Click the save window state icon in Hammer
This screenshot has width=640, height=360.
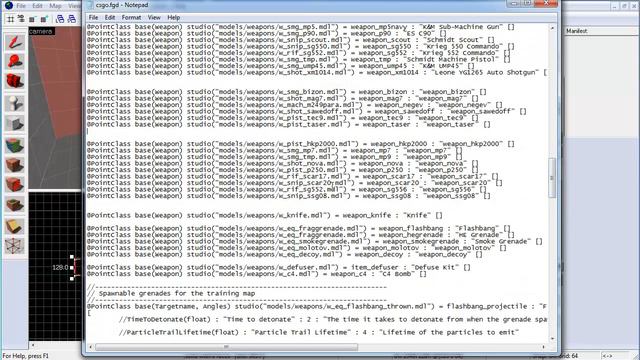(x=71, y=19)
